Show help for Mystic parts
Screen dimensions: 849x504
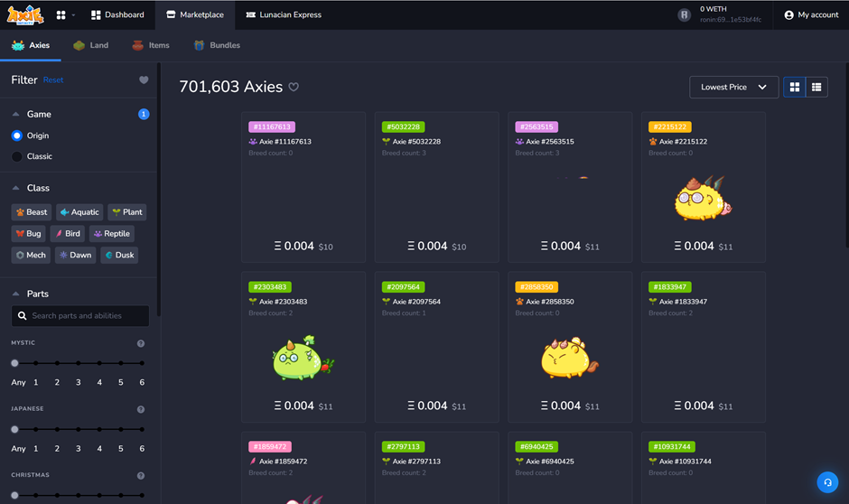(x=141, y=343)
